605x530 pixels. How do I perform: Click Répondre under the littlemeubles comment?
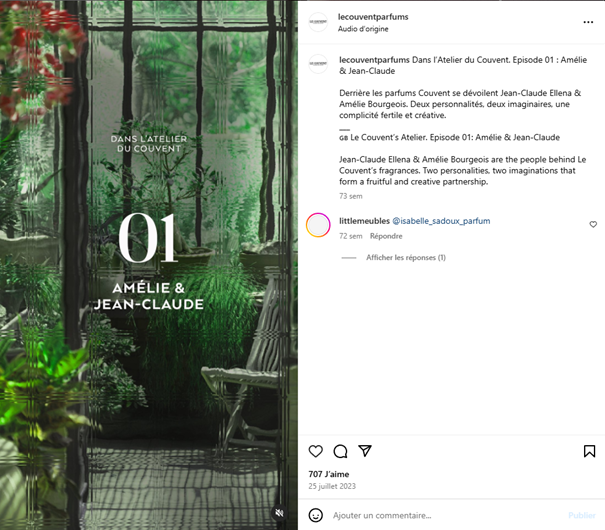tap(386, 236)
